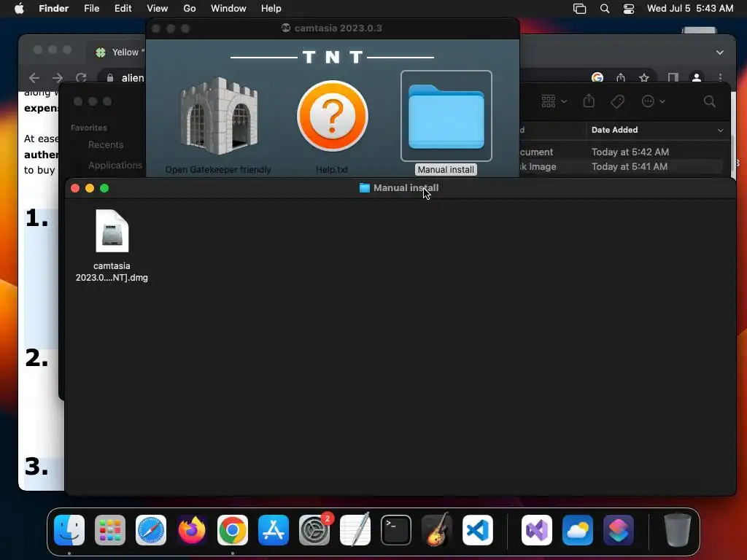Image resolution: width=747 pixels, height=560 pixels.
Task: Open the Finder menu
Action: (x=54, y=9)
